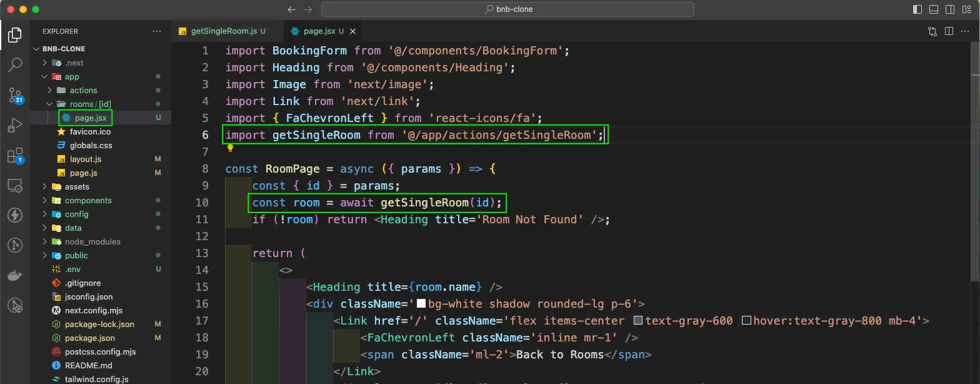
Task: Open Source Control with 21 changes badge
Action: [x=15, y=95]
